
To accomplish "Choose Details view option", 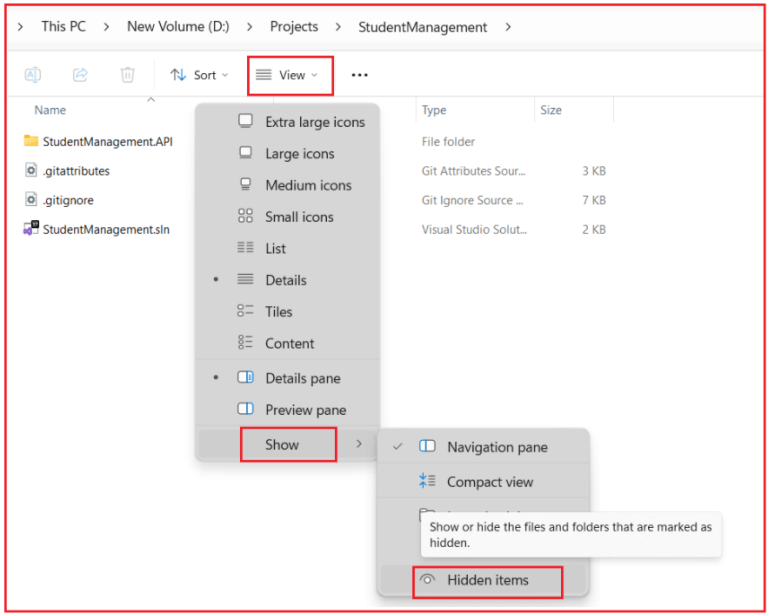I will point(288,280).
